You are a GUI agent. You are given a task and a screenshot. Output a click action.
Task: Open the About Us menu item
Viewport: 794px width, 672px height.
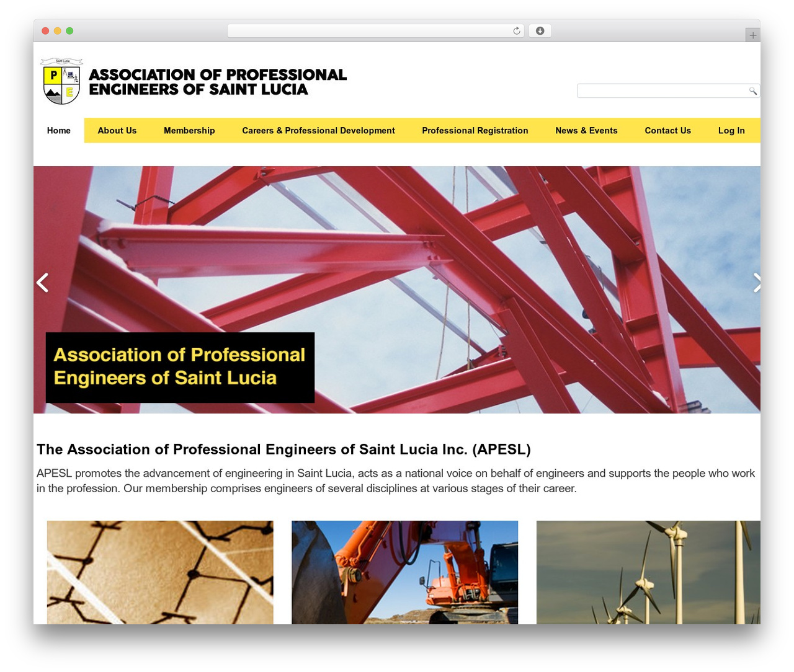pos(117,131)
